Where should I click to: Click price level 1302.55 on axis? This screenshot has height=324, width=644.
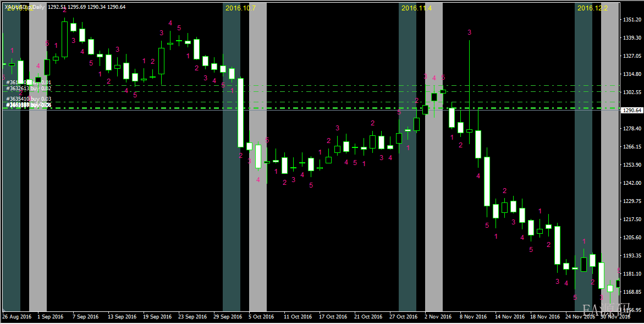(x=632, y=92)
